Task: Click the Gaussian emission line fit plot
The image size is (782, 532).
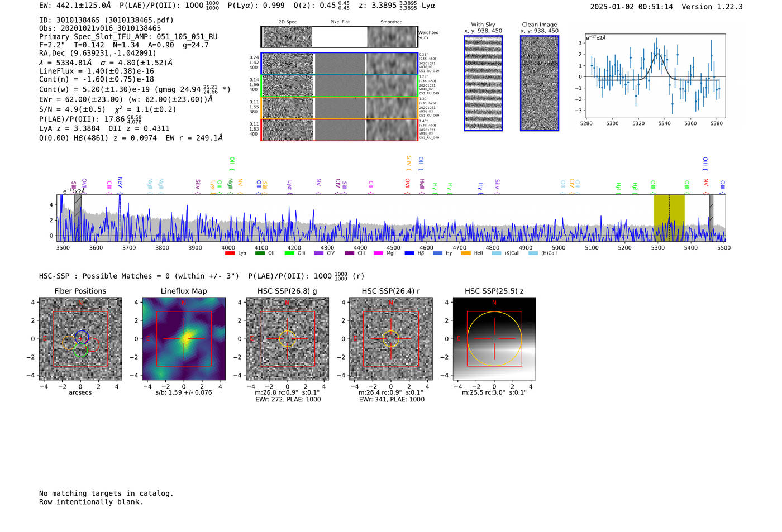Action: coord(655,76)
